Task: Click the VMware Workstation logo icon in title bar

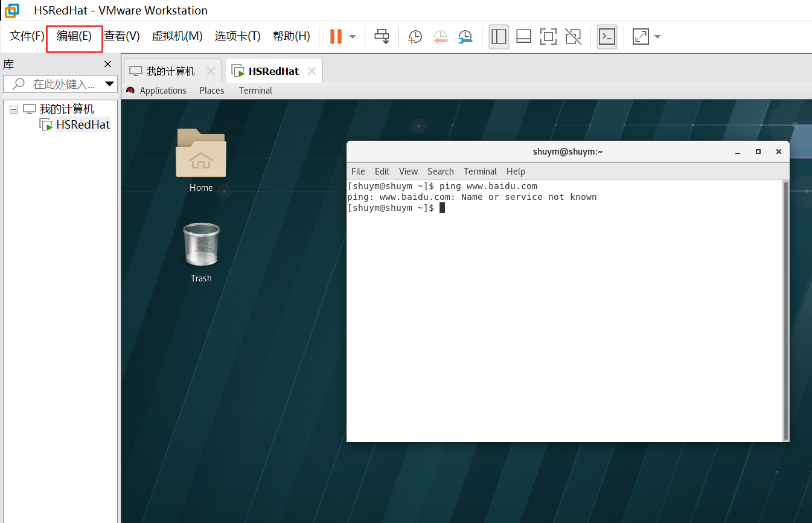Action: pyautogui.click(x=12, y=10)
